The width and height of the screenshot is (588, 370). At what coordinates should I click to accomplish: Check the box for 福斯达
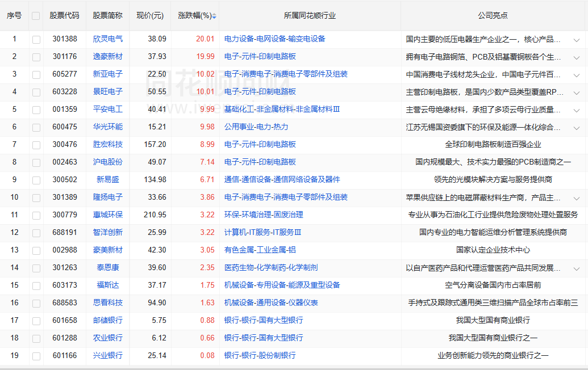[x=36, y=286]
